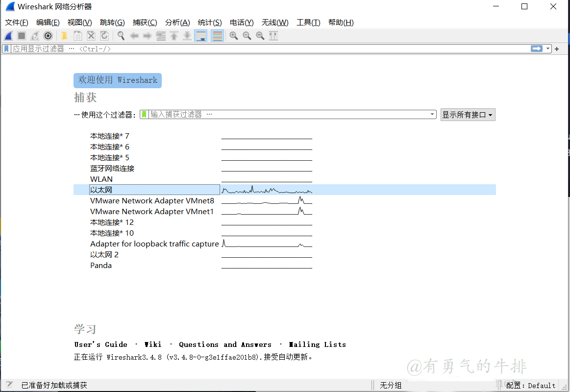
Task: Open the User's Guide link
Action: [100, 344]
